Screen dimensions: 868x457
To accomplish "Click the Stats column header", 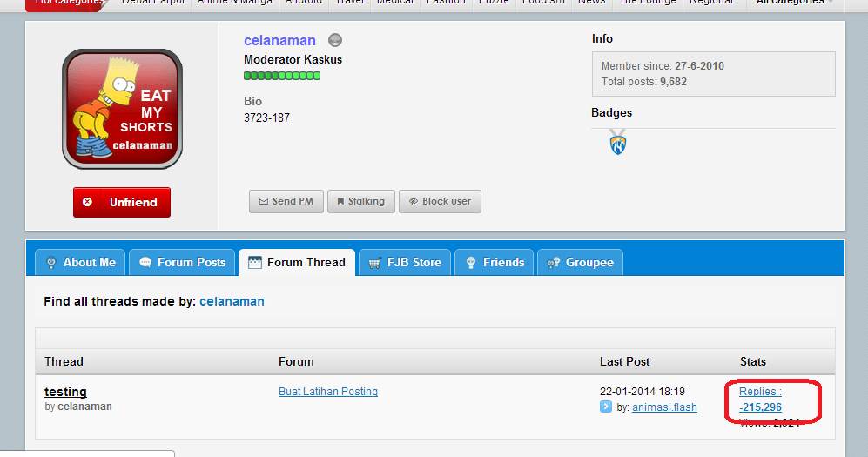I will 753,362.
